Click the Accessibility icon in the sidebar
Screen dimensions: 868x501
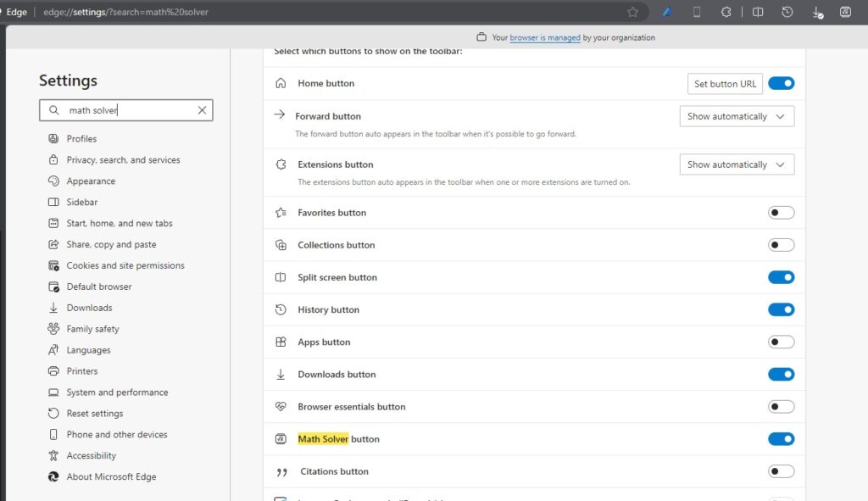coord(53,455)
